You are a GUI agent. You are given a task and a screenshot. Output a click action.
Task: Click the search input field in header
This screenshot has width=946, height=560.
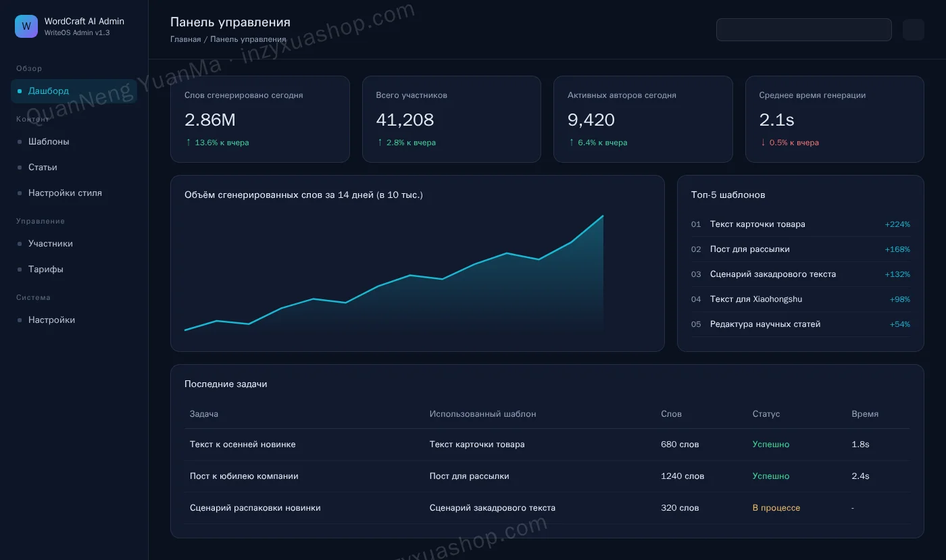click(804, 30)
